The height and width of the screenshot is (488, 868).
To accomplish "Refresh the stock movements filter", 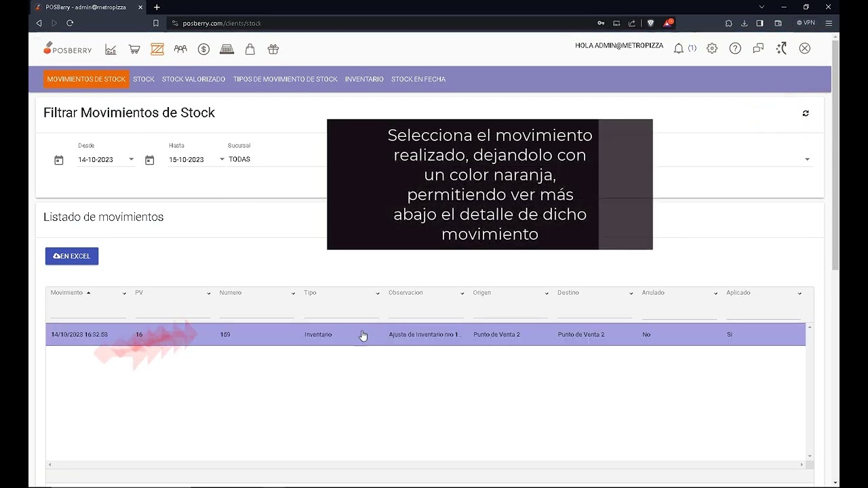I will tap(806, 113).
